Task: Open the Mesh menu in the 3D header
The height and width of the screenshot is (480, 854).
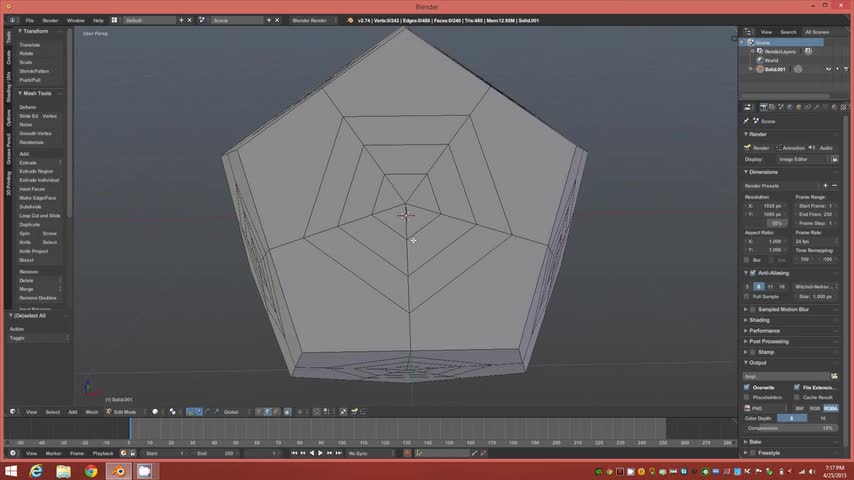Action: (92, 412)
